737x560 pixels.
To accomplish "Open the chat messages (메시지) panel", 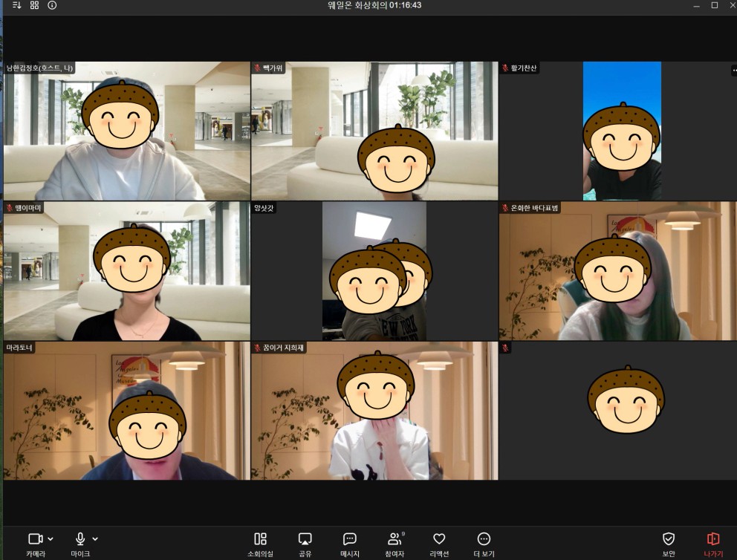I will click(350, 538).
